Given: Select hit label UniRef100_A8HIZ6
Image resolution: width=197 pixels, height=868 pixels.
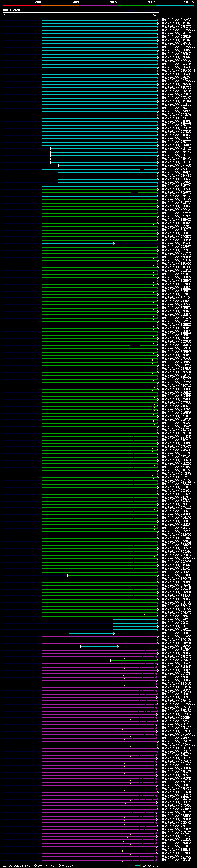Looking at the screenshot, I should coord(177,149).
